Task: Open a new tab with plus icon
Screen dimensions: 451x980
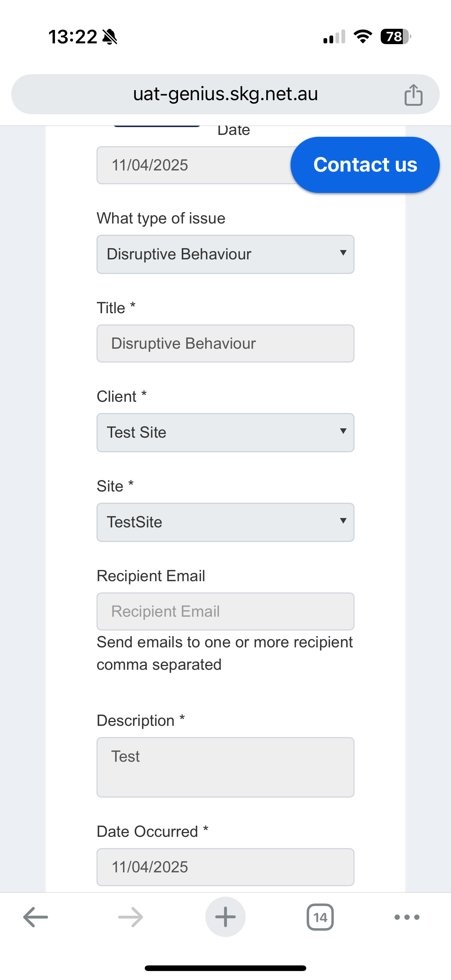Action: coord(225,917)
